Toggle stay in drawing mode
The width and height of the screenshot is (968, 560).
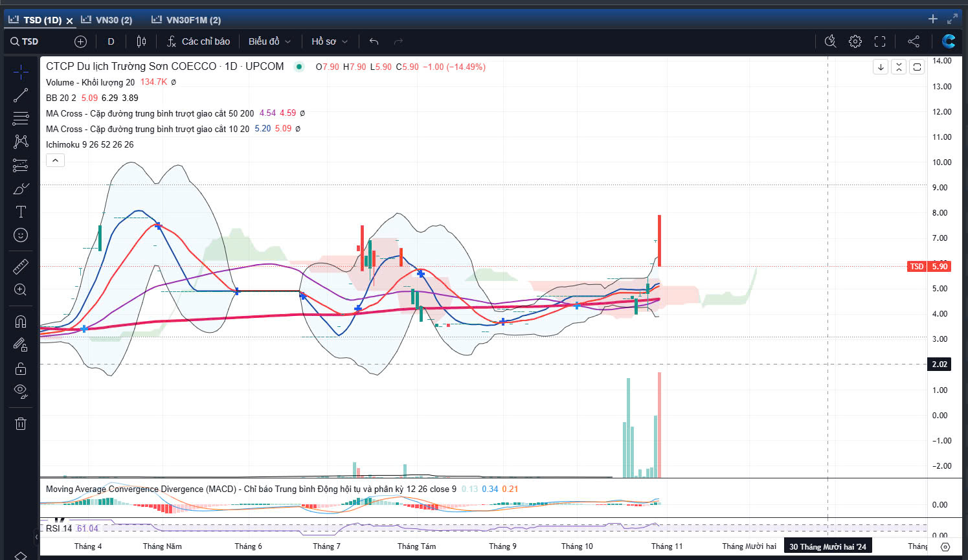[21, 345]
